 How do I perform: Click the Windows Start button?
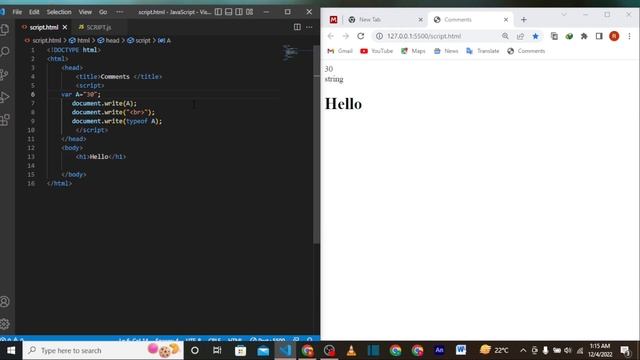click(11, 350)
